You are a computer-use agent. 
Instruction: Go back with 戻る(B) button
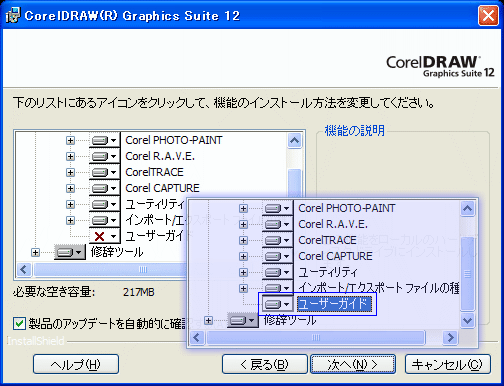click(265, 364)
